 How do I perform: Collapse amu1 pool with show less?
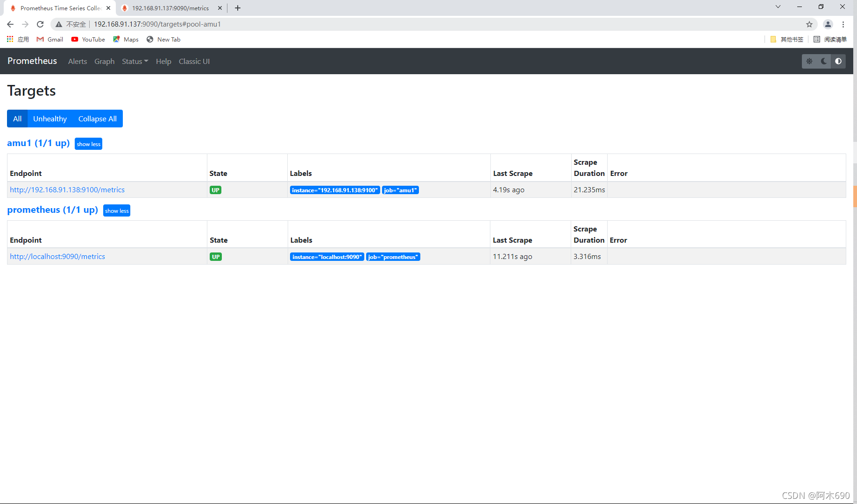(x=89, y=144)
